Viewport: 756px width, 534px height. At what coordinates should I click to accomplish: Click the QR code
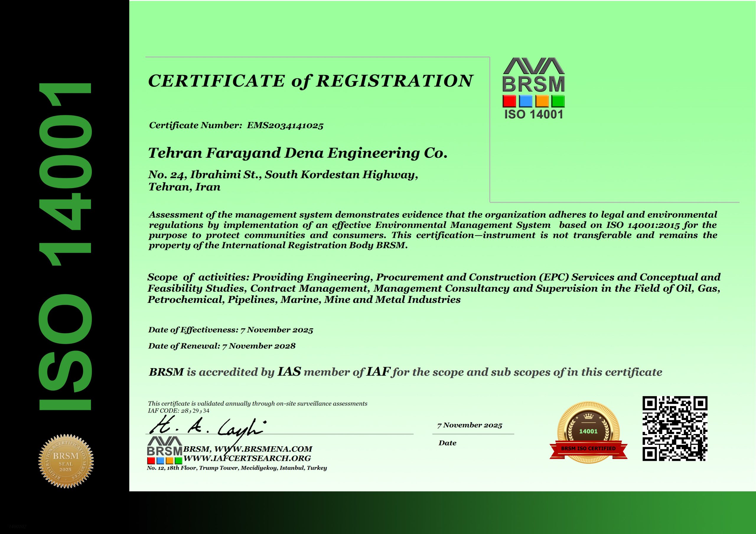[675, 428]
